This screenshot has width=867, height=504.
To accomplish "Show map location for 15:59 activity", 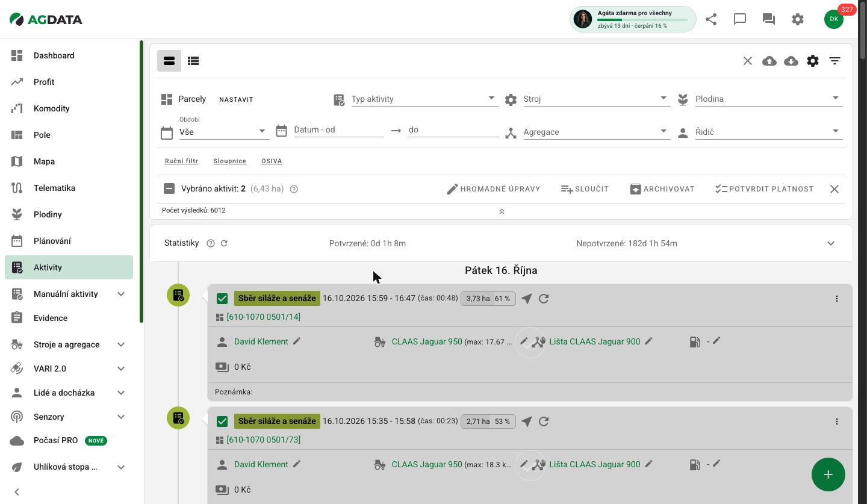I will [x=527, y=299].
